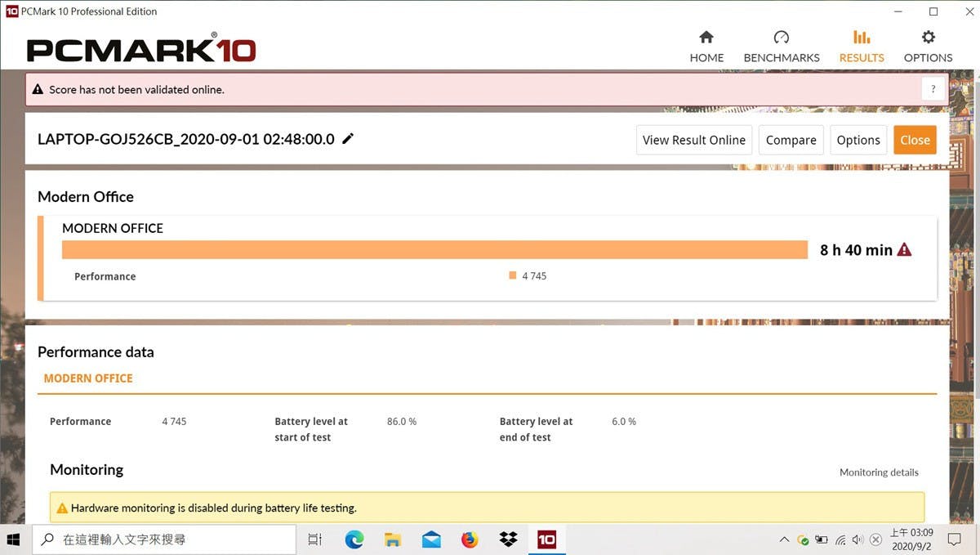Viewport: 980px width, 555px height.
Task: Open the Mail app from the taskbar
Action: pos(431,539)
